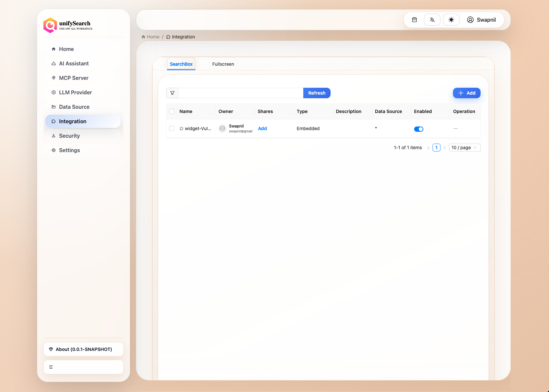This screenshot has width=549, height=392.
Task: Click Add under the Shares column
Action: pyautogui.click(x=262, y=128)
